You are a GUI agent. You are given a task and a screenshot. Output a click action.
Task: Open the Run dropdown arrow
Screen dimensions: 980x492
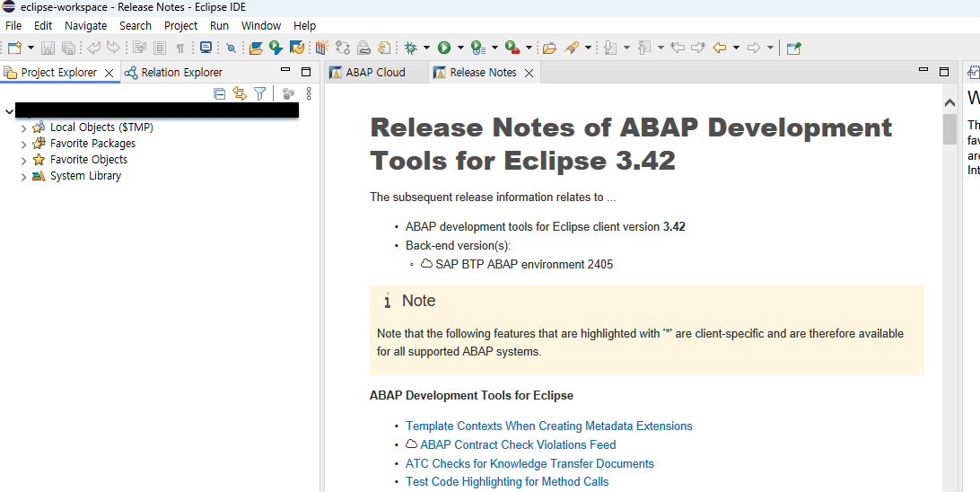pyautogui.click(x=460, y=48)
